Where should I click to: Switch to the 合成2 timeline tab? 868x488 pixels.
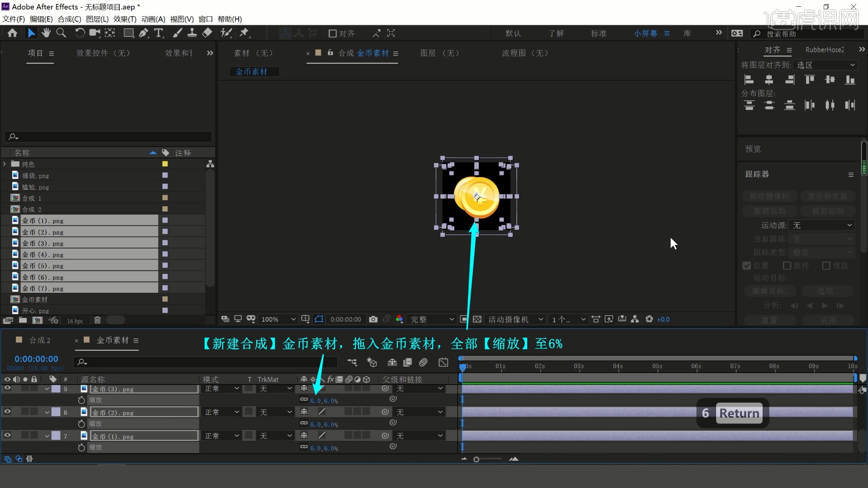pyautogui.click(x=40, y=340)
